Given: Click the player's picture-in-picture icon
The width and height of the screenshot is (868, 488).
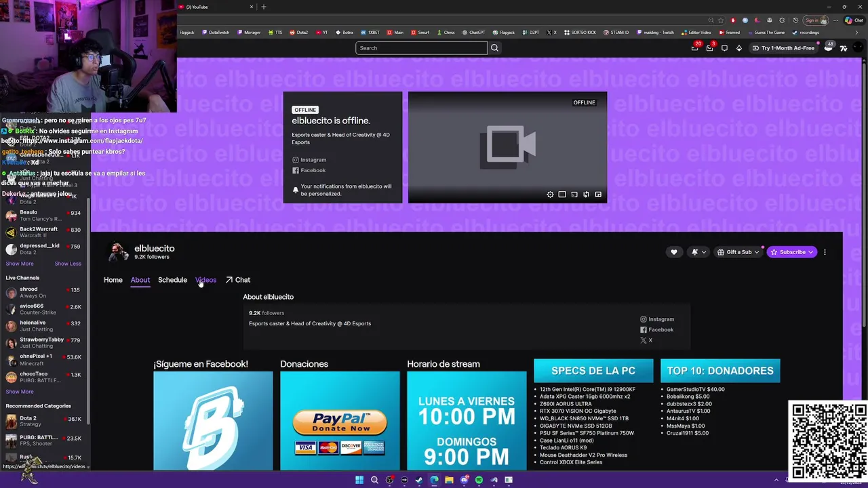Looking at the screenshot, I should tap(598, 195).
